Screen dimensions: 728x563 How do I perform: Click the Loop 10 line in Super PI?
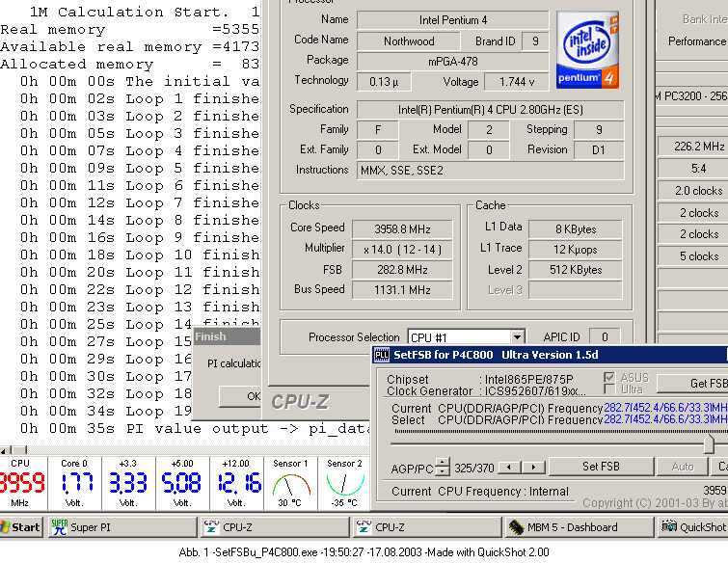(139, 255)
